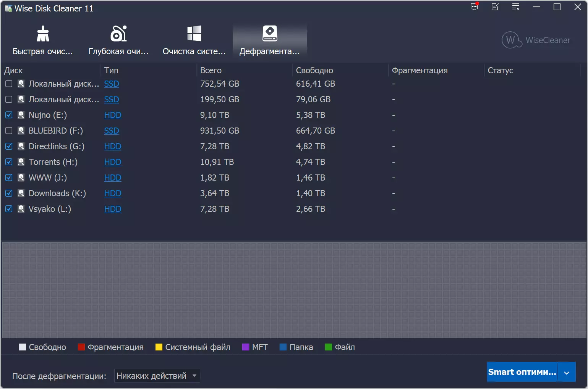Screen dimensions: 588x389
Task: Click the notepad-with-pencil icon in title bar
Action: point(495,7)
